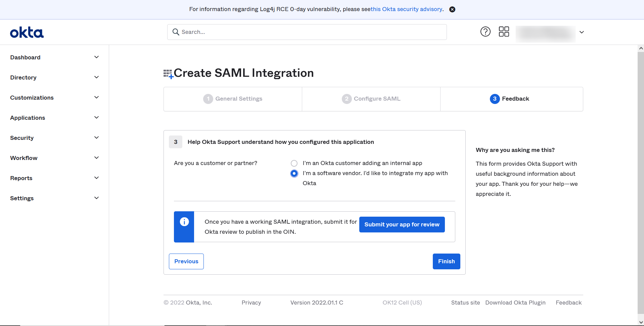Open this Okta security advisory link
This screenshot has width=644, height=326.
(x=407, y=9)
